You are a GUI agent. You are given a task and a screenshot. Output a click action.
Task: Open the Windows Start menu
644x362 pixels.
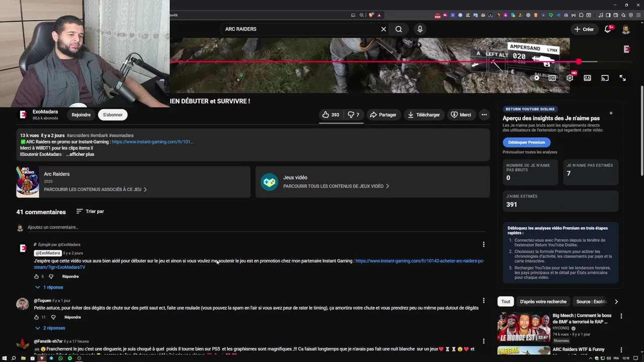(5, 358)
